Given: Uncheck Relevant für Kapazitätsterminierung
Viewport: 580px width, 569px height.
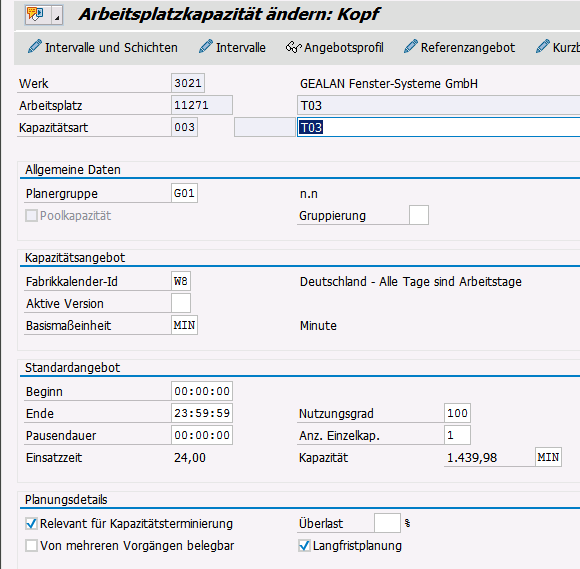Looking at the screenshot, I should (x=31, y=523).
